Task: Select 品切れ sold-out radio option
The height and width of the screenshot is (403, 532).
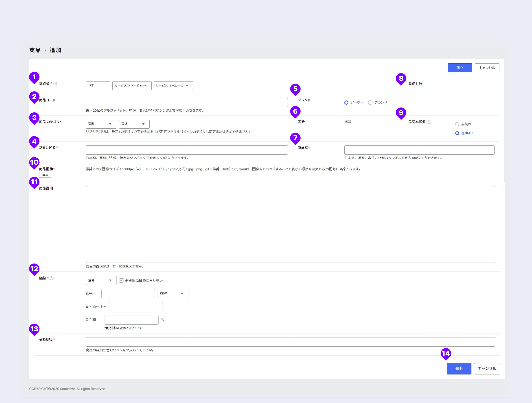Action: [x=457, y=124]
